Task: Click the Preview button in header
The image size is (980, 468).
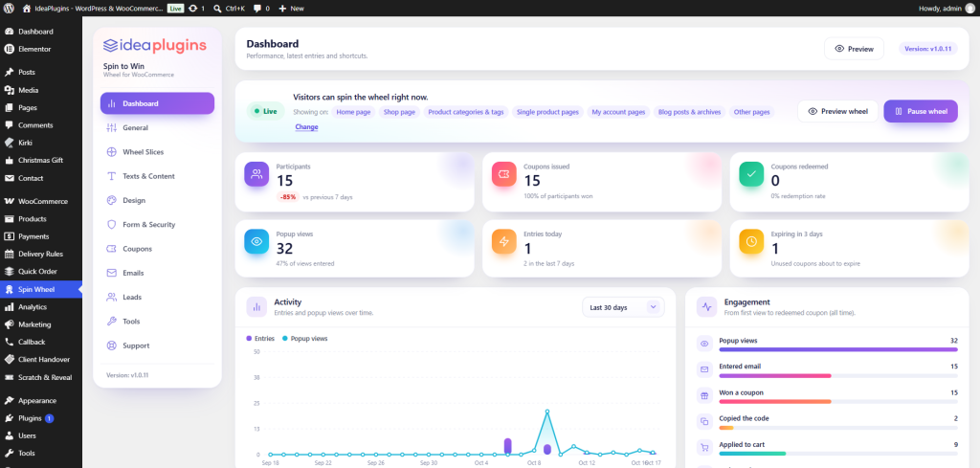Action: click(x=854, y=49)
